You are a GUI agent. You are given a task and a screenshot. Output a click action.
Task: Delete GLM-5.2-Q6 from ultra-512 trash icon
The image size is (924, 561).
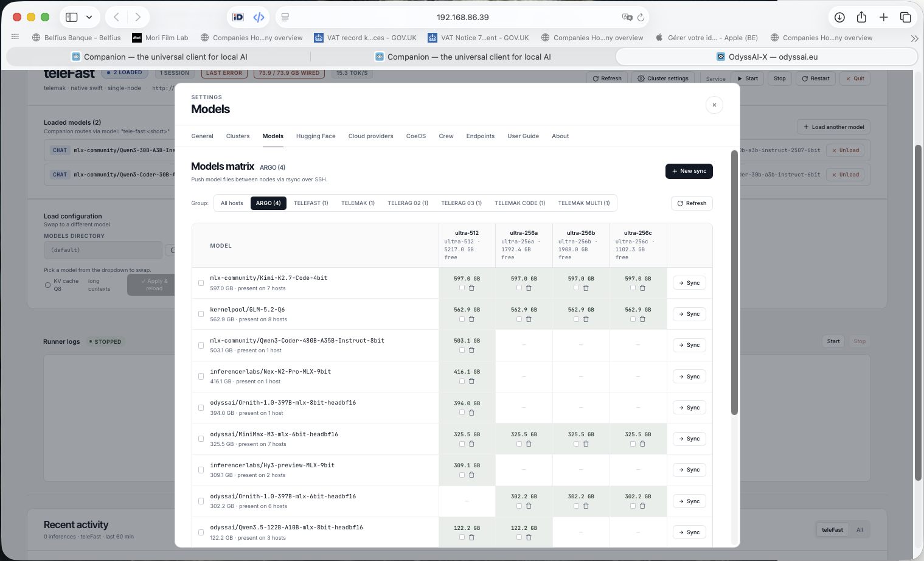[x=471, y=319]
